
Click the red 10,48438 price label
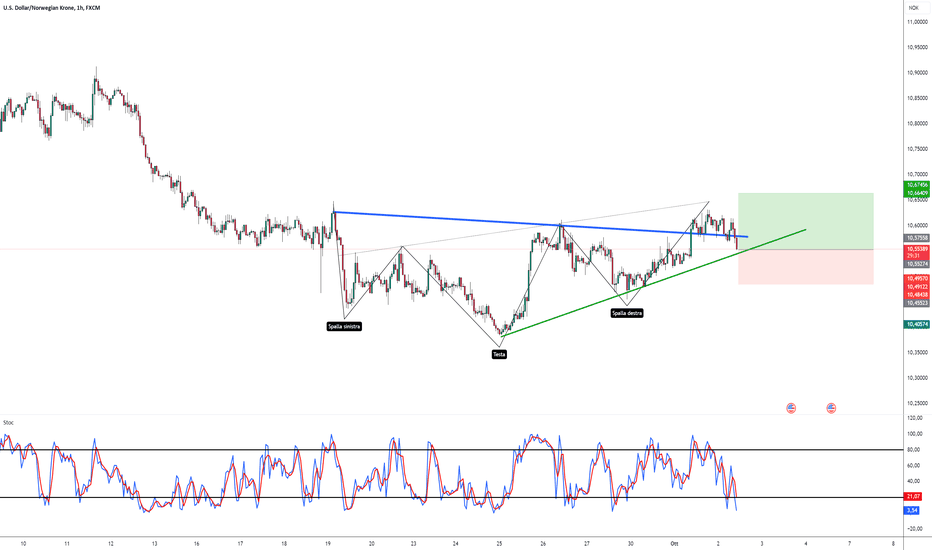pyautogui.click(x=917, y=295)
